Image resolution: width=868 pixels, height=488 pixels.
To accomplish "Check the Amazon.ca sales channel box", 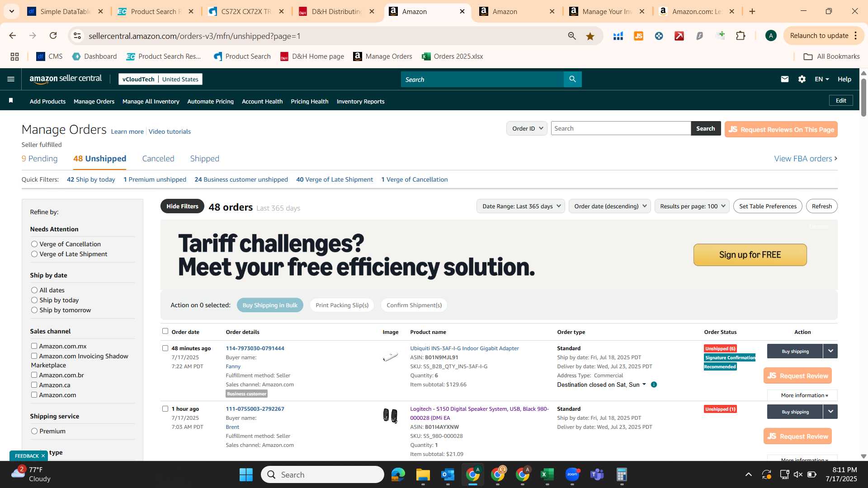I will tap(34, 385).
